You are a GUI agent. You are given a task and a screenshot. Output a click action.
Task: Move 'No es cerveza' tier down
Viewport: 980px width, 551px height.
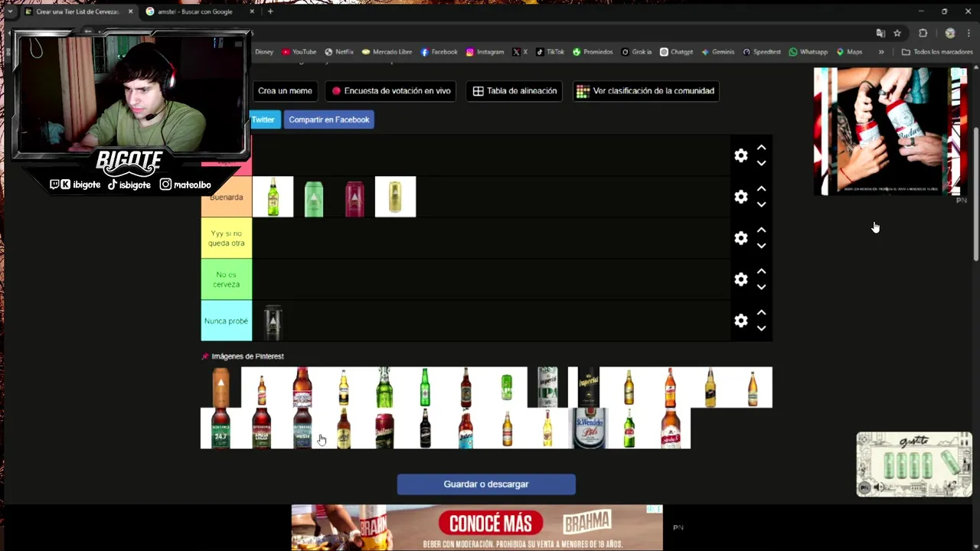click(761, 287)
